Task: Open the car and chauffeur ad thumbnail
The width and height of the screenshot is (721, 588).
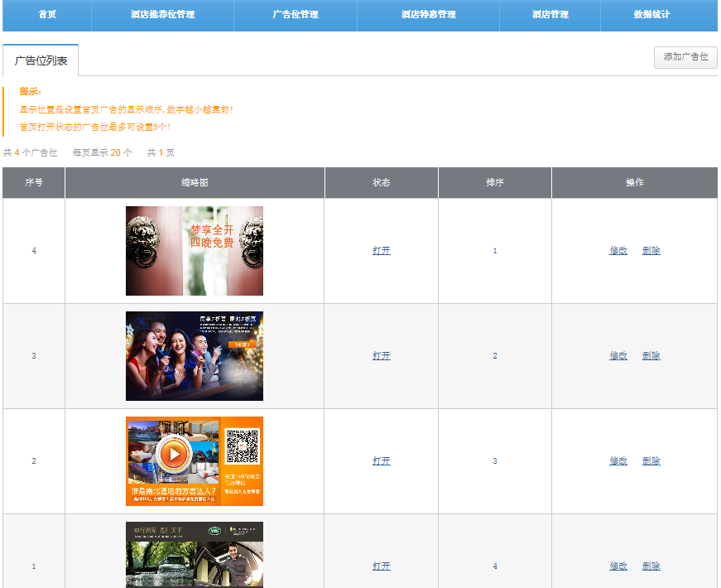Action: pos(195,555)
